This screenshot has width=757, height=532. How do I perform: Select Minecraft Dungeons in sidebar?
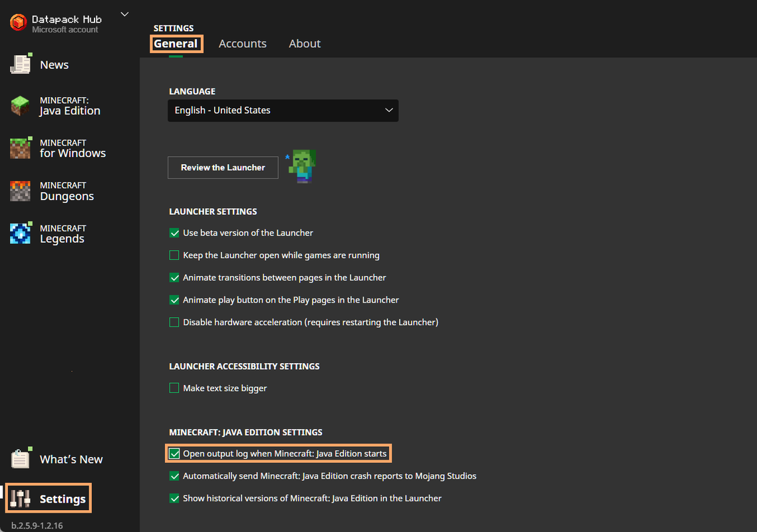pos(67,191)
